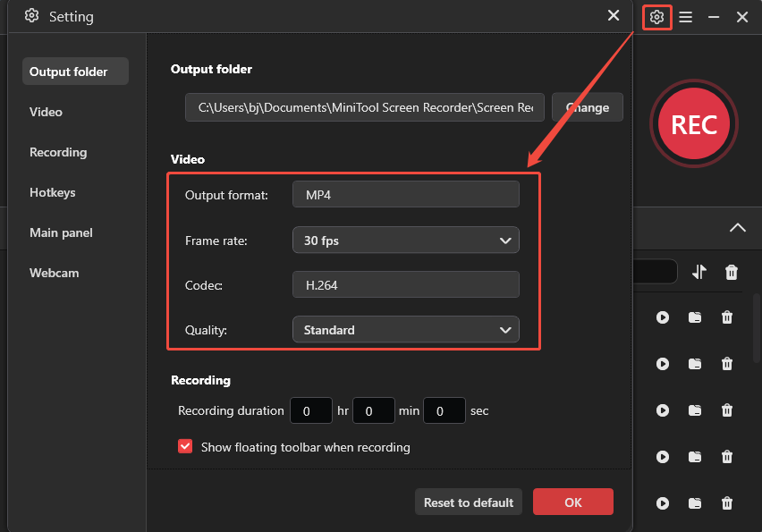Enable Show floating toolbar when recording
The height and width of the screenshot is (532, 762).
[185, 446]
